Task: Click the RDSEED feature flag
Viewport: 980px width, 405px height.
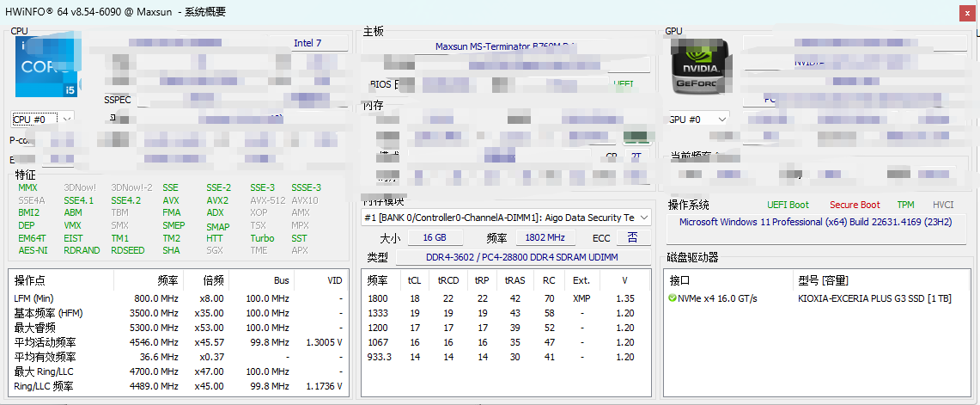Action: point(127,250)
